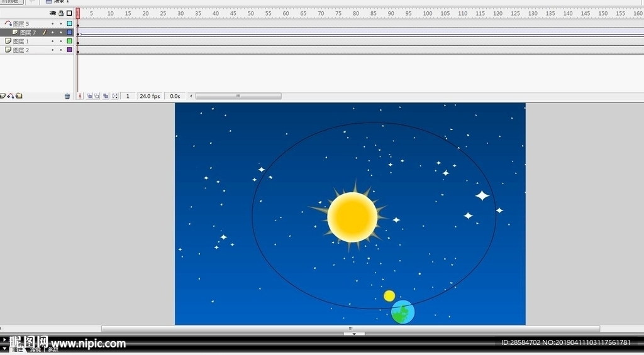Click the add motion guide icon
This screenshot has height=355, width=644.
point(11,96)
